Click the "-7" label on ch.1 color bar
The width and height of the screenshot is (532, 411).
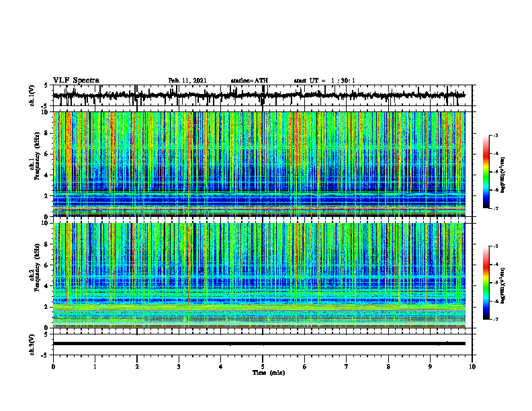pos(496,208)
